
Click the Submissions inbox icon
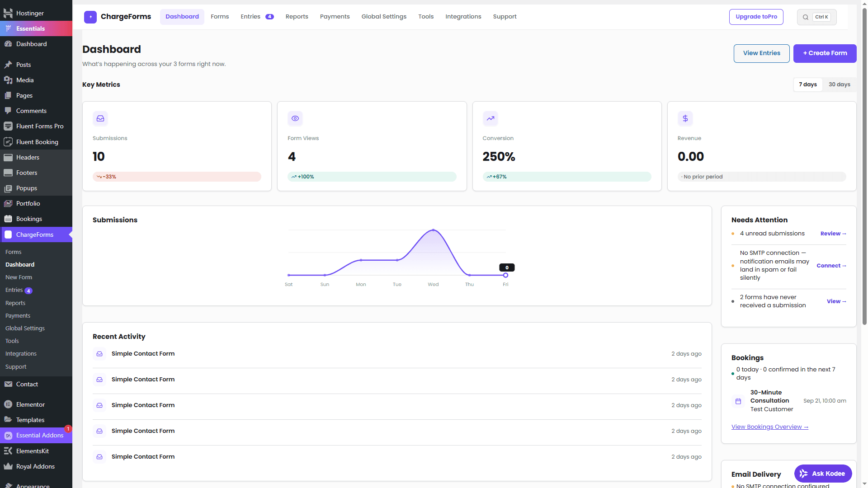click(100, 118)
